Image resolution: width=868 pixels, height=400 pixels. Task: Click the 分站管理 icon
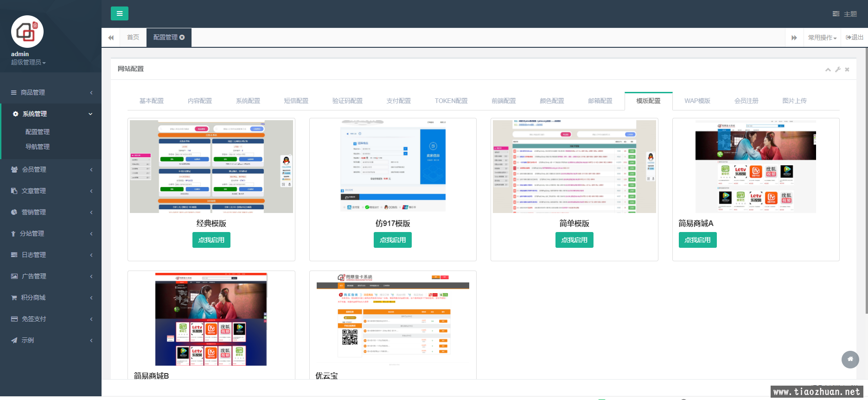click(x=13, y=233)
